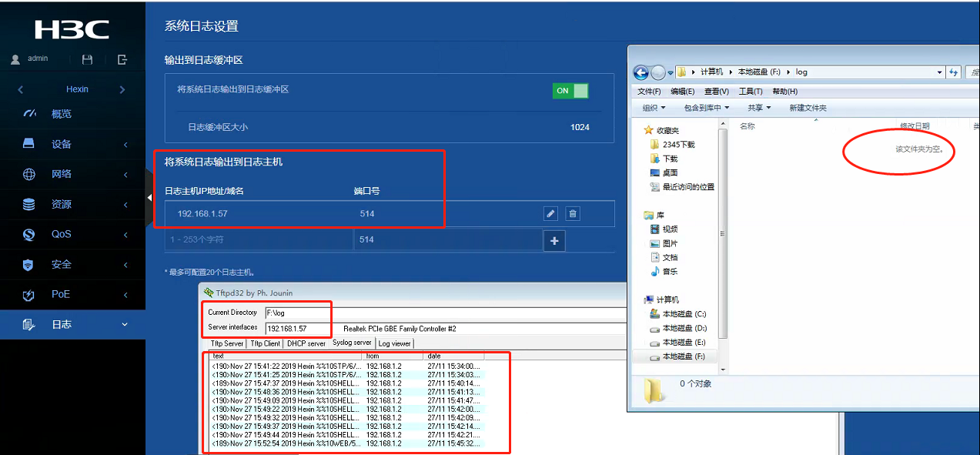Image resolution: width=980 pixels, height=455 pixels.
Task: Open 帮助(H) menu in Explorer
Action: tap(784, 92)
